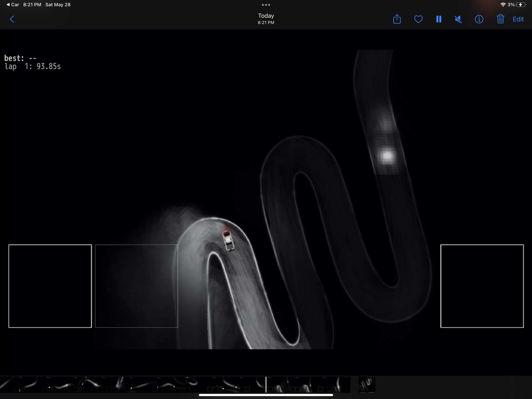
Task: Return to the Car app in status bar
Action: point(13,4)
